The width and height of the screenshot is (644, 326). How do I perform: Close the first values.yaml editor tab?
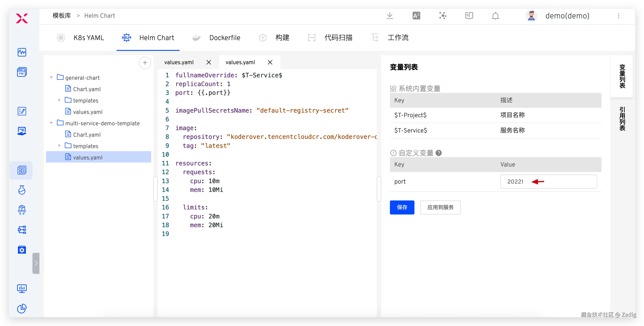(209, 62)
